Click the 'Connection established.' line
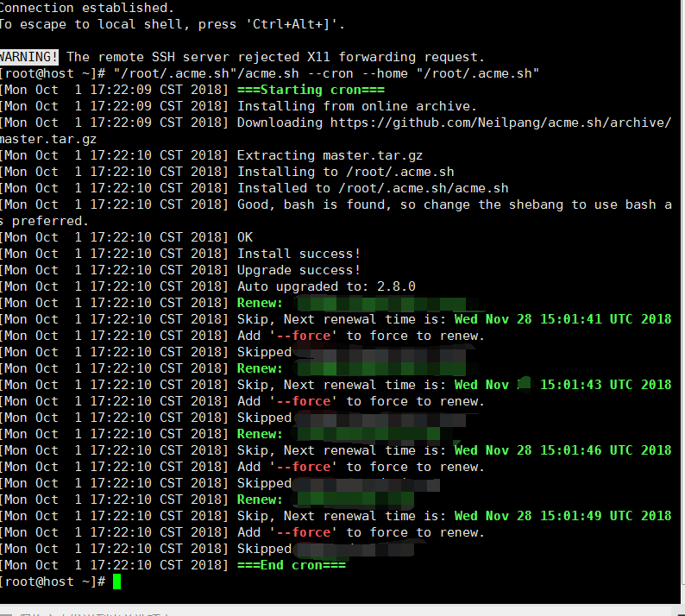 pos(87,8)
